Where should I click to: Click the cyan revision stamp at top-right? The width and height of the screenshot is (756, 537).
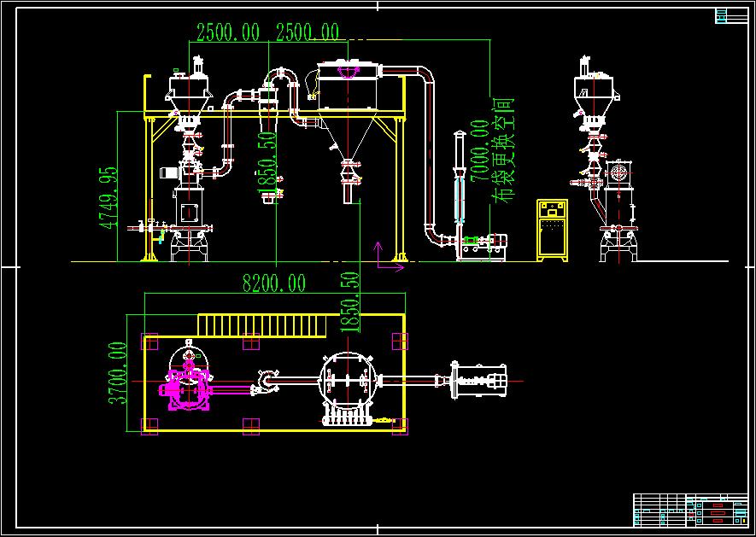pyautogui.click(x=722, y=15)
